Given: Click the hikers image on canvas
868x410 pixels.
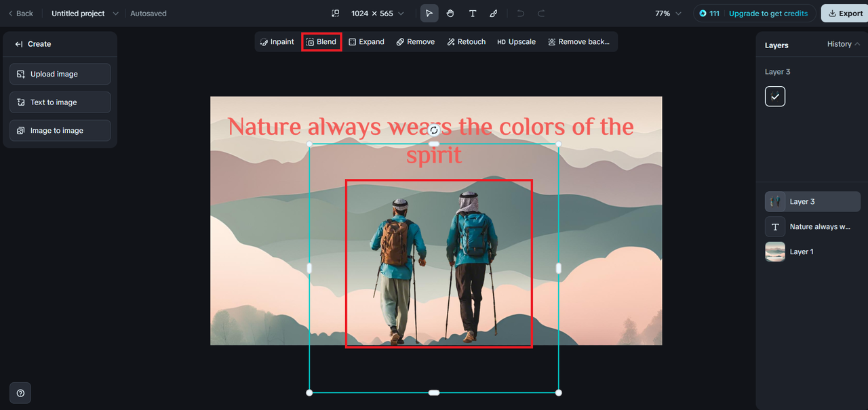Looking at the screenshot, I should [x=434, y=268].
